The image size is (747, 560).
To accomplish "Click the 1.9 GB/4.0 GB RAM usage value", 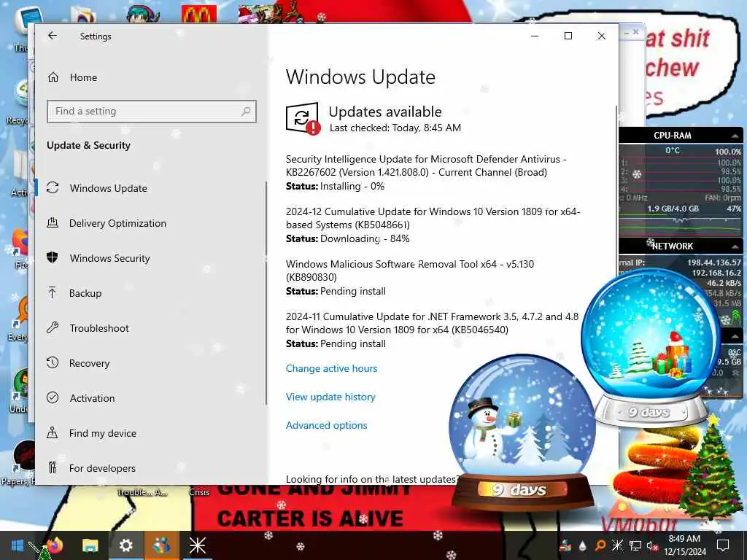I will click(x=673, y=209).
